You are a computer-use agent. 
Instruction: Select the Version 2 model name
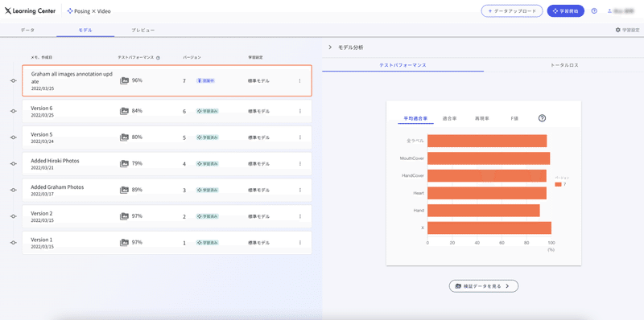(x=42, y=213)
